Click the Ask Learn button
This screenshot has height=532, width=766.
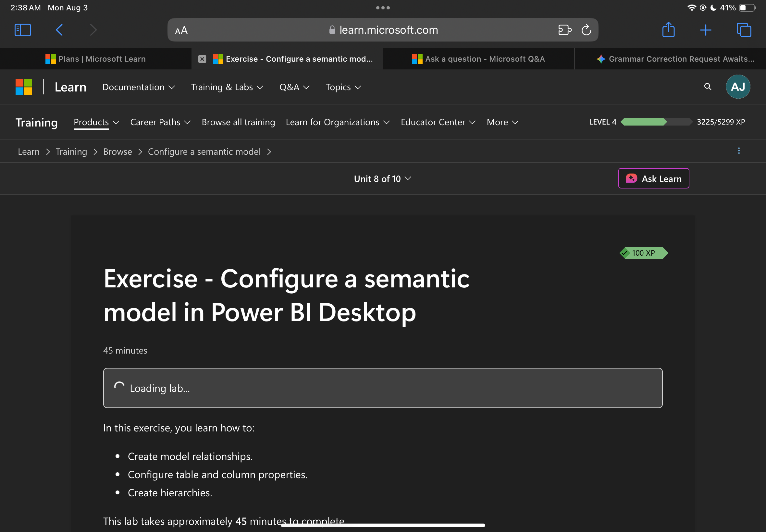coord(654,178)
